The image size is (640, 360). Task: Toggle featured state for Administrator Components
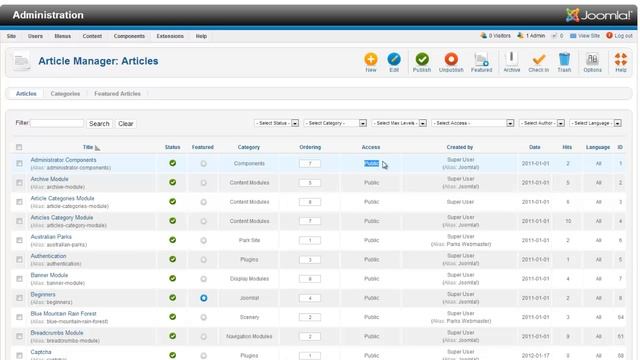(x=203, y=164)
